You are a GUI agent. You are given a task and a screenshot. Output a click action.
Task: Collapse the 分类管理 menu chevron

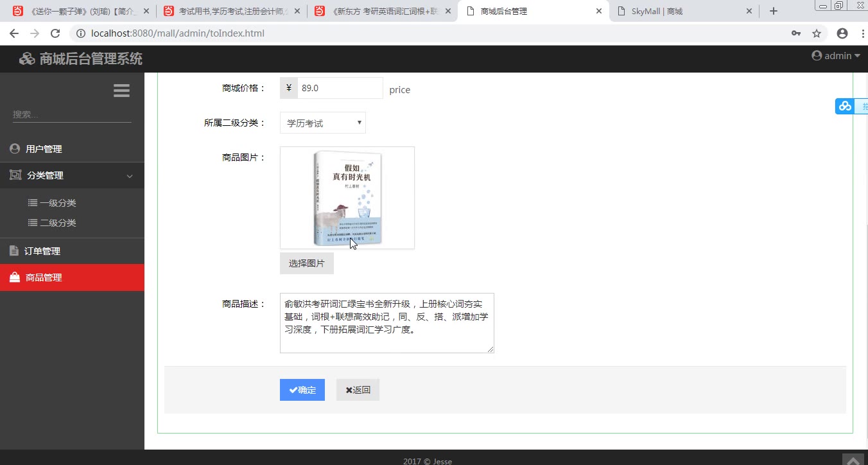[130, 176]
